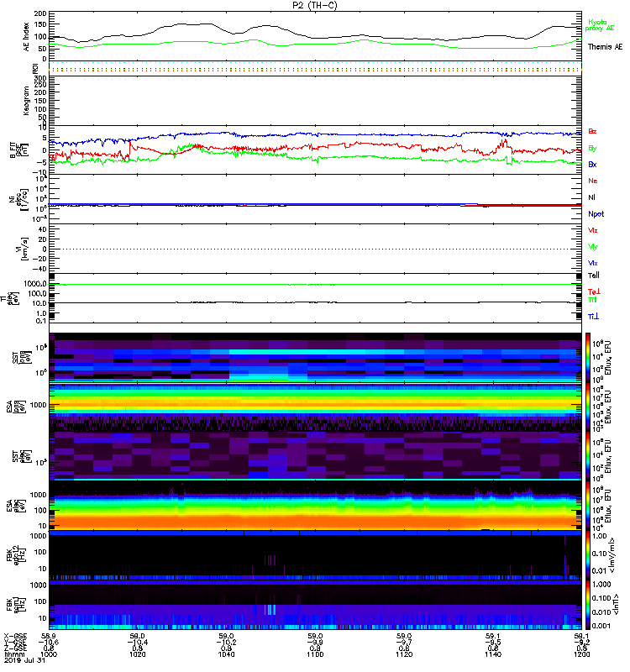Click the X-GSE value 58.9
Image resolution: width=630 pixels, height=672 pixels.
click(49, 637)
